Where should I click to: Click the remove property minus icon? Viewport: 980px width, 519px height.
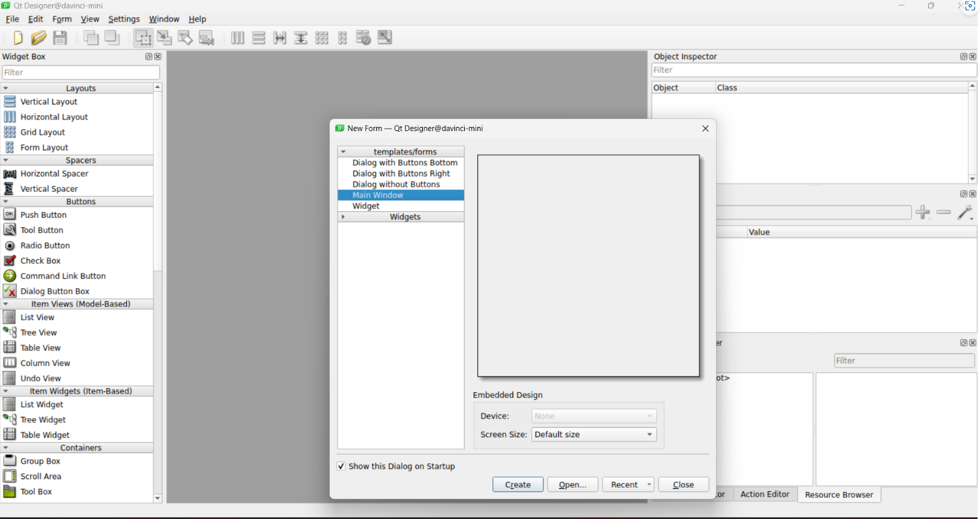(944, 212)
